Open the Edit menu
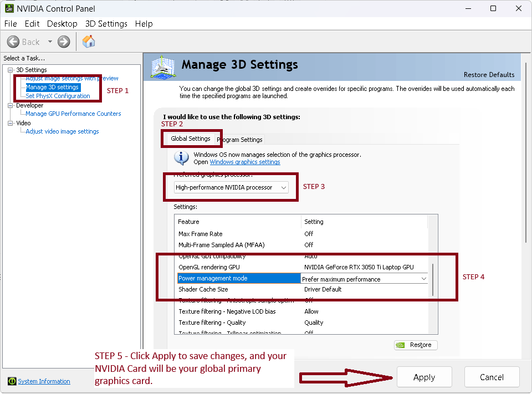 32,24
